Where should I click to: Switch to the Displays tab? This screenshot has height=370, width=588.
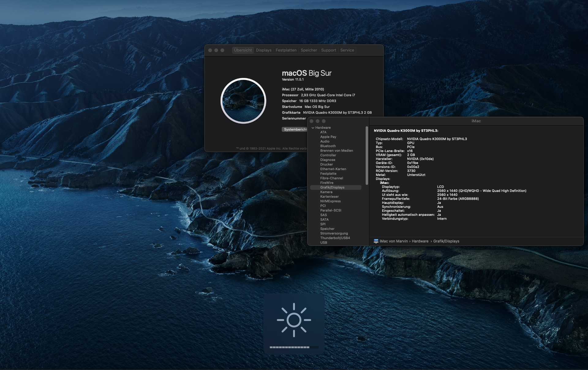pyautogui.click(x=263, y=50)
